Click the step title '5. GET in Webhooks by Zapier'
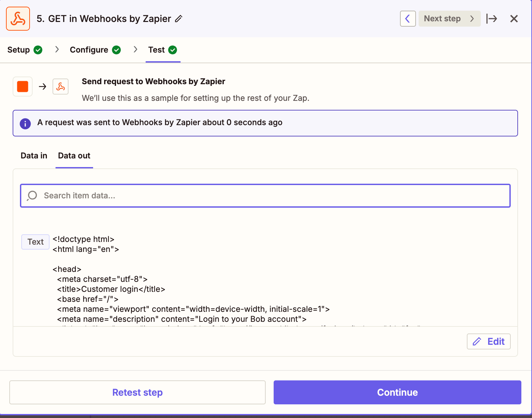Image resolution: width=532 pixels, height=418 pixels. pos(104,19)
